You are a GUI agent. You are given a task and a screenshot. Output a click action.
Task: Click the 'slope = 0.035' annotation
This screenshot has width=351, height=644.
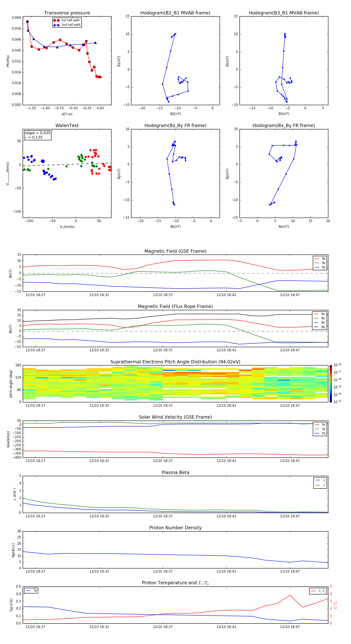tap(38, 133)
